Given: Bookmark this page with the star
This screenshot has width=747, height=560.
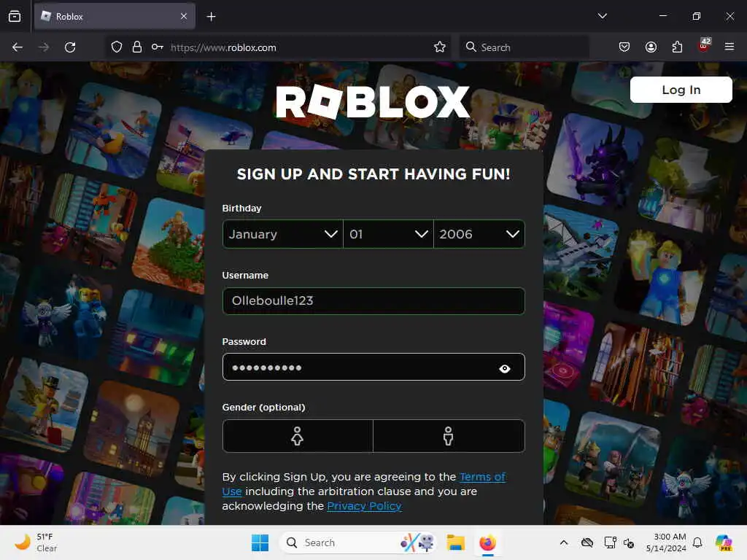Looking at the screenshot, I should [439, 47].
